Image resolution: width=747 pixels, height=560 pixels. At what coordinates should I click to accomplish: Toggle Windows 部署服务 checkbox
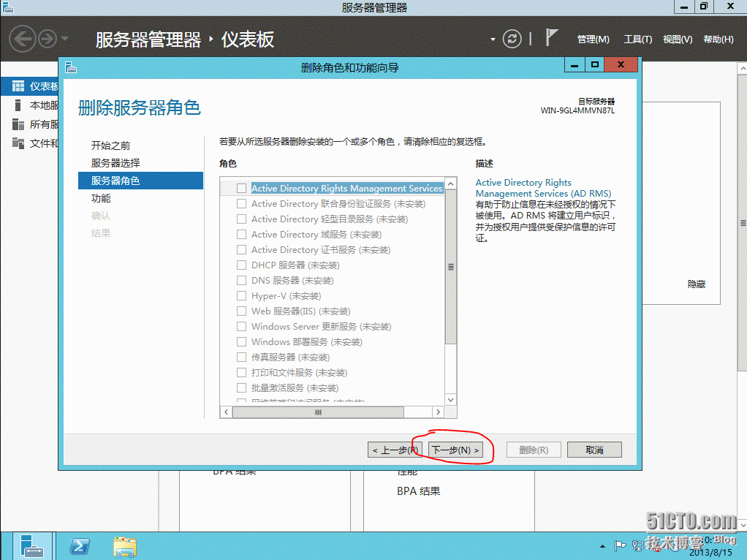[241, 341]
